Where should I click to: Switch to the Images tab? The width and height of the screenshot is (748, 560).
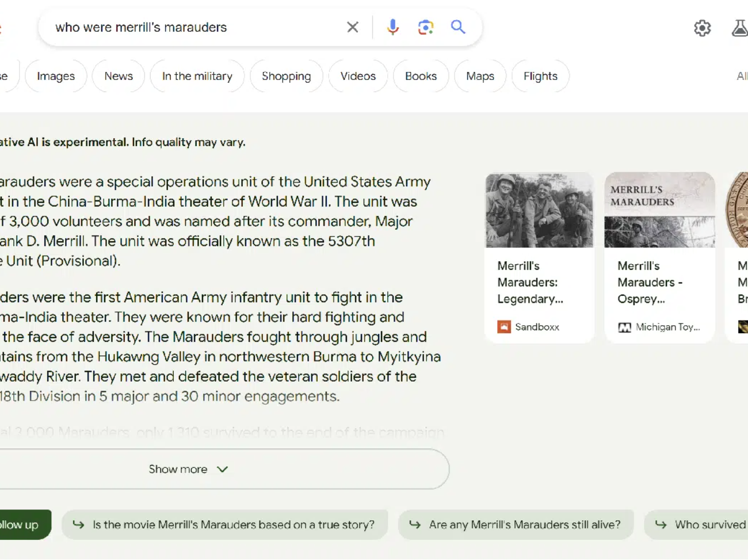pyautogui.click(x=55, y=75)
